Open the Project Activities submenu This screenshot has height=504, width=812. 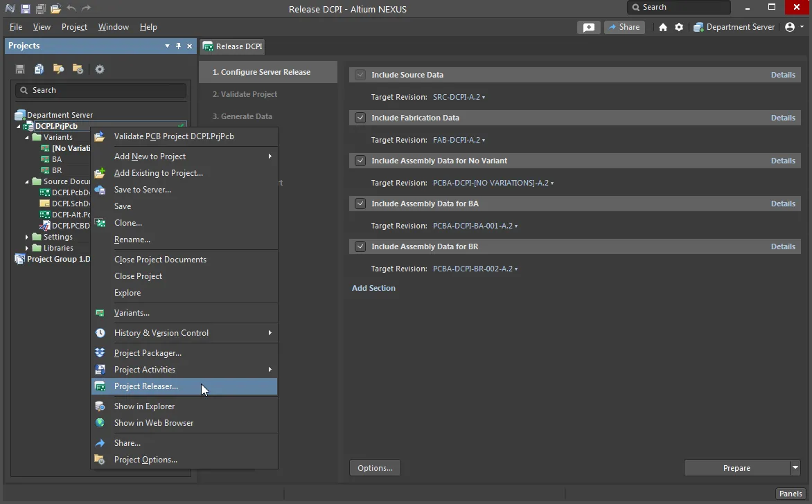[x=184, y=370]
